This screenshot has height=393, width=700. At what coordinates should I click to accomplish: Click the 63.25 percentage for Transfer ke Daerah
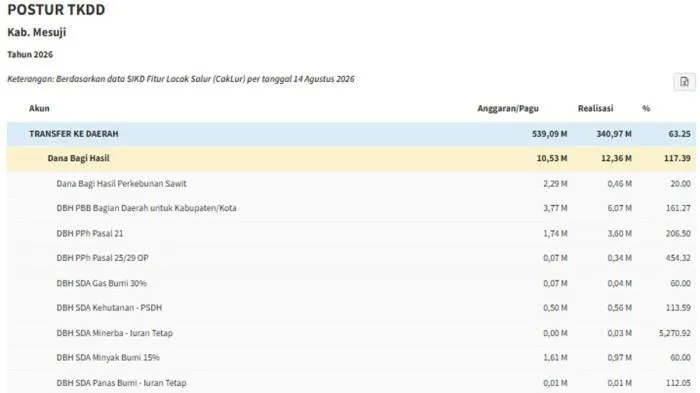[679, 134]
